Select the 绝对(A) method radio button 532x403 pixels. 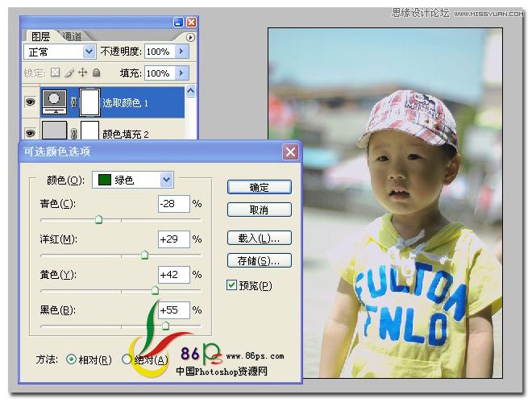(x=127, y=359)
